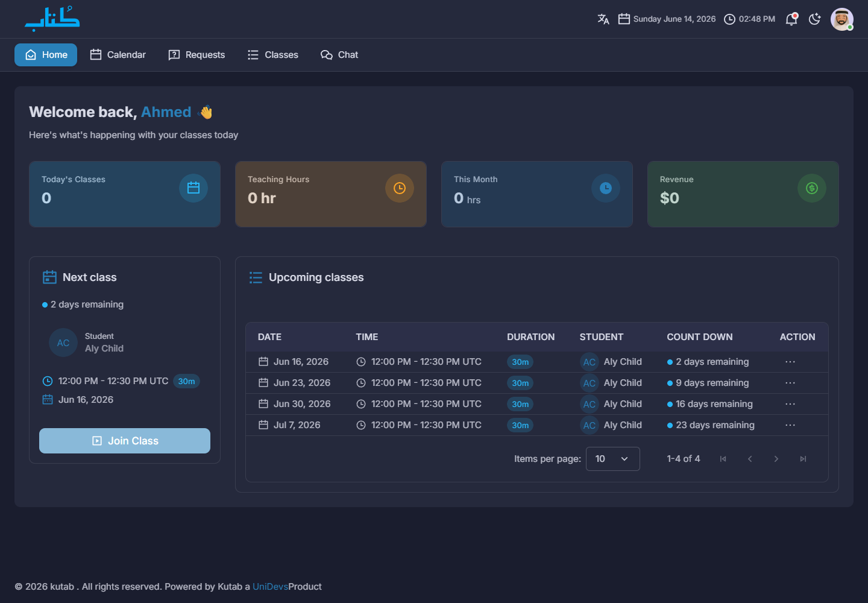Click the notification bell icon

791,19
